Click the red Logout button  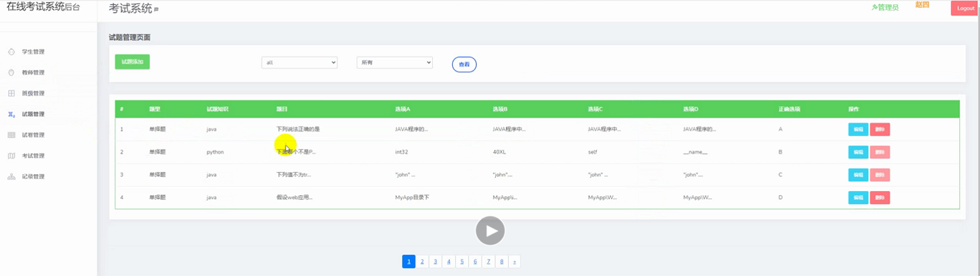coord(965,8)
